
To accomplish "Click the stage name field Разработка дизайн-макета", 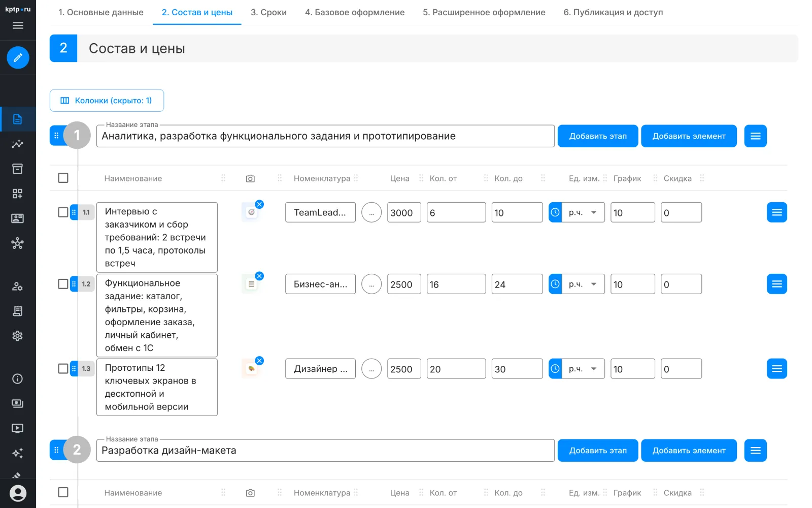I will (x=325, y=451).
